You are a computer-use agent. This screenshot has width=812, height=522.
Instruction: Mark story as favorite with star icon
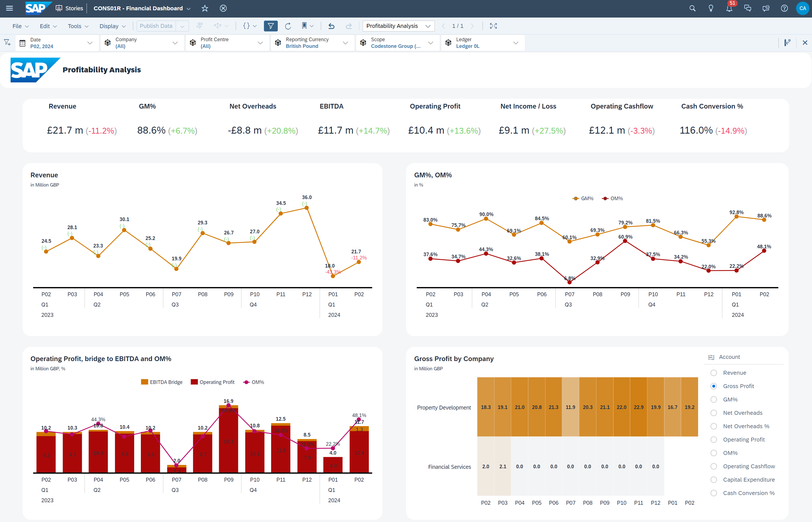(205, 8)
